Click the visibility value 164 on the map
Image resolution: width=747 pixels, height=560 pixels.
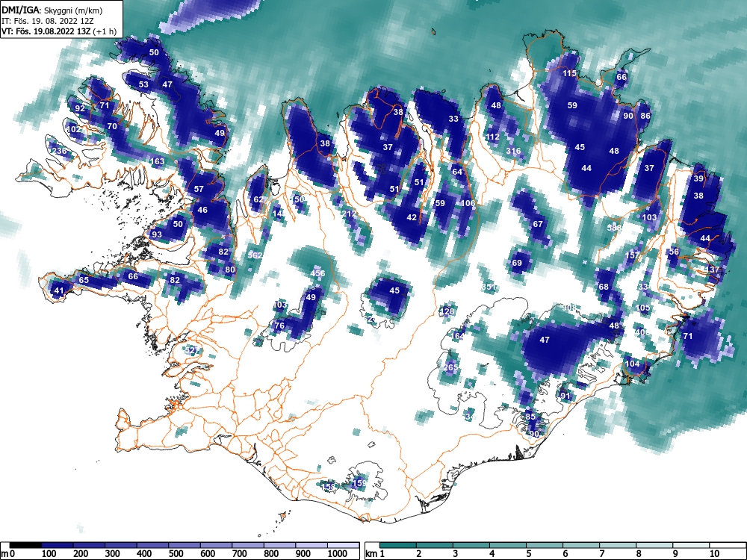pos(457,336)
